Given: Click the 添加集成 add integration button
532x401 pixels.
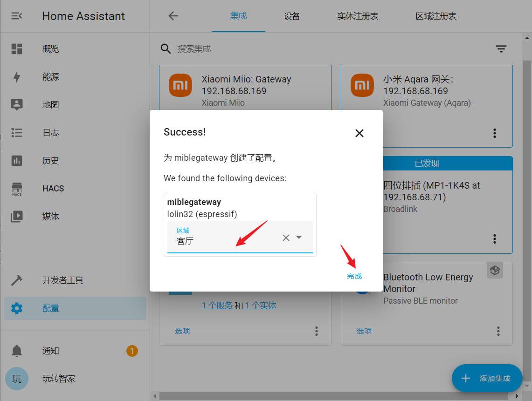Looking at the screenshot, I should [x=487, y=378].
